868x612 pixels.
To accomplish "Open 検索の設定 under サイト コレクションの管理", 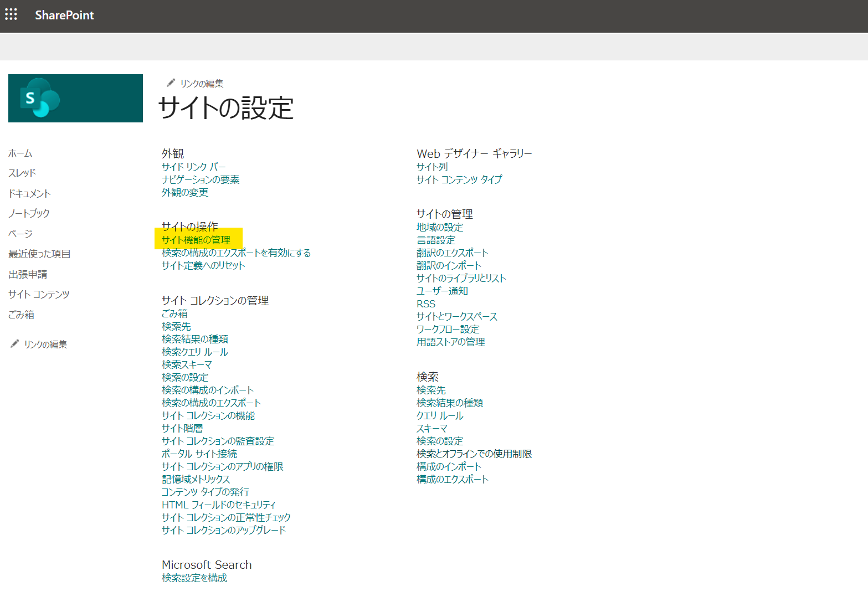I will point(185,377).
